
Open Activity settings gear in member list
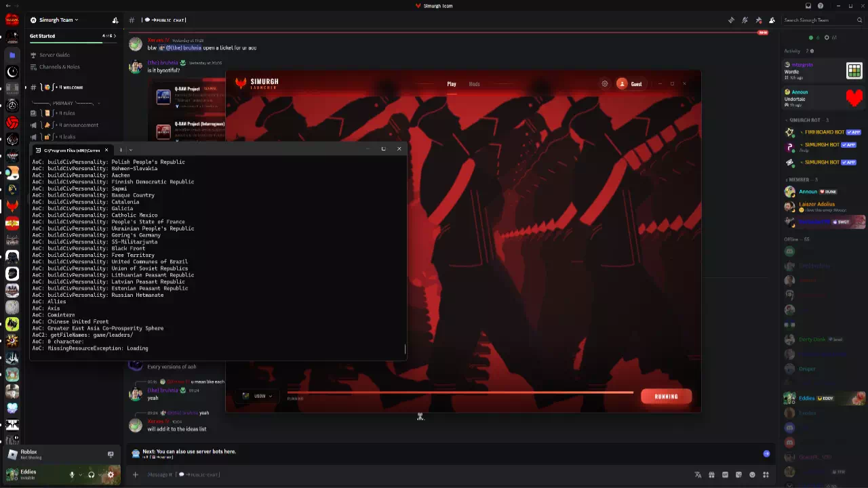click(812, 51)
